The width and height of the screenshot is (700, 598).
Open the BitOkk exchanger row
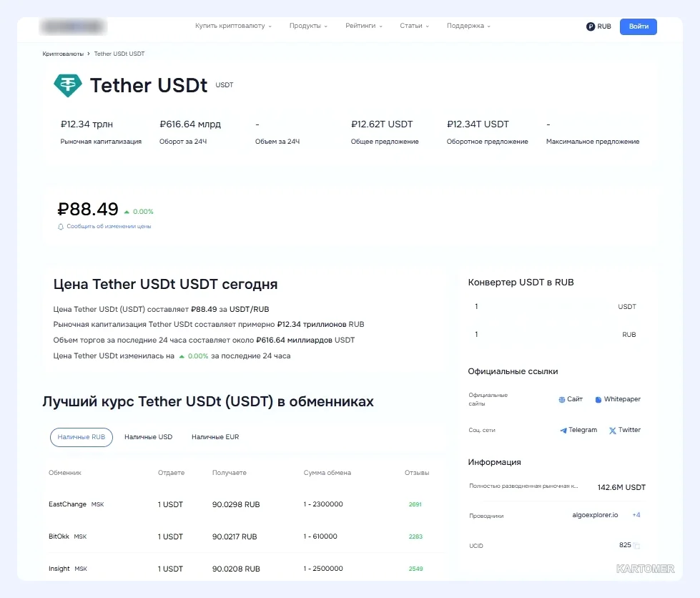click(x=245, y=536)
